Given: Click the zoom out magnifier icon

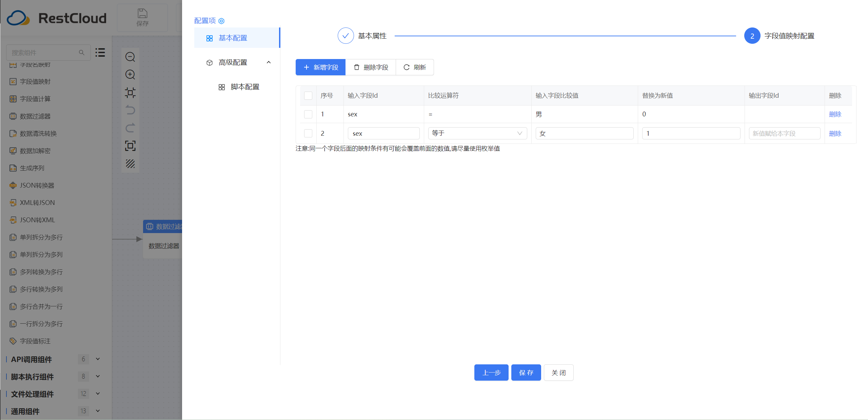Looking at the screenshot, I should pyautogui.click(x=130, y=57).
